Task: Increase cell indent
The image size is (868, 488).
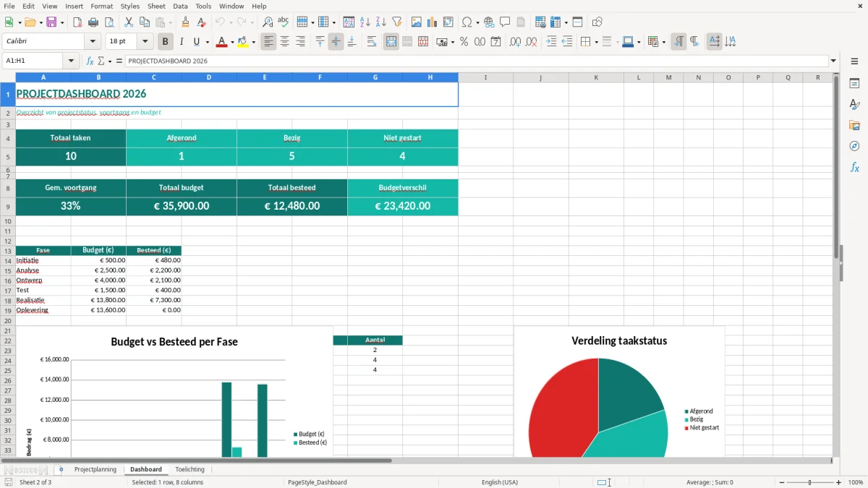Action: [x=551, y=42]
